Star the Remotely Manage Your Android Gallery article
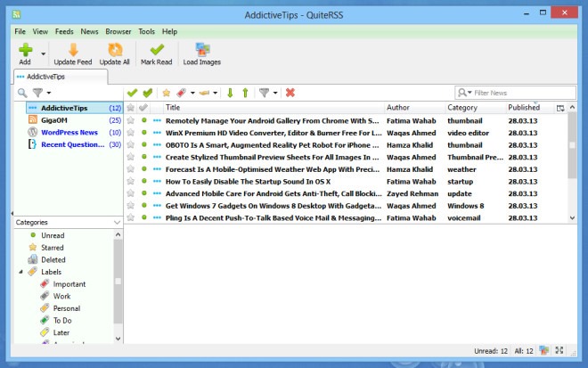588x368 pixels. click(130, 120)
